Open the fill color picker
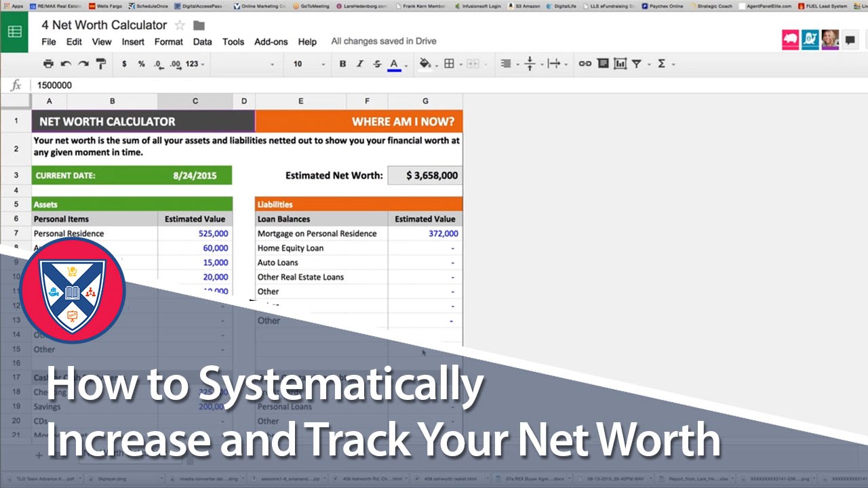This screenshot has height=488, width=868. 426,64
